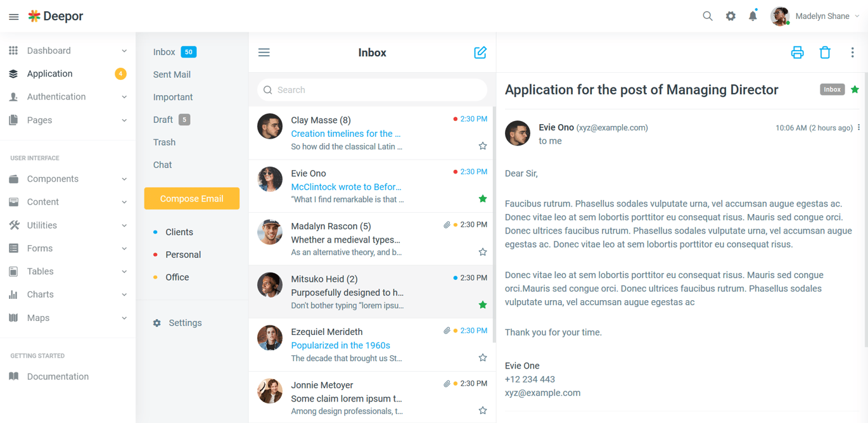Viewport: 868px width, 423px height.
Task: Expand the Dashboard sidebar menu
Action: (68, 51)
